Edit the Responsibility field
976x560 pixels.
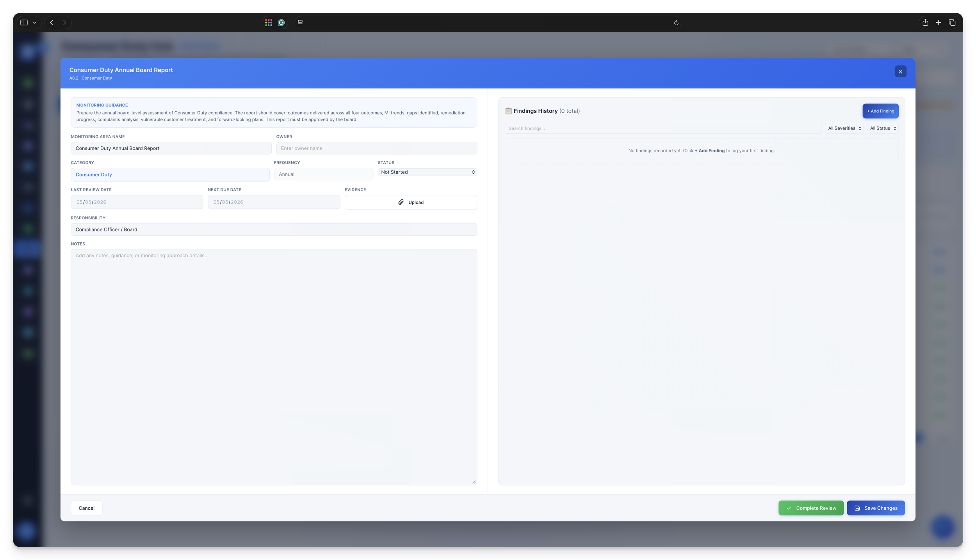274,229
